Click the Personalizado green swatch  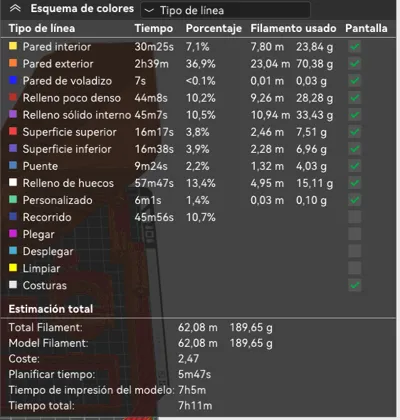click(x=13, y=199)
